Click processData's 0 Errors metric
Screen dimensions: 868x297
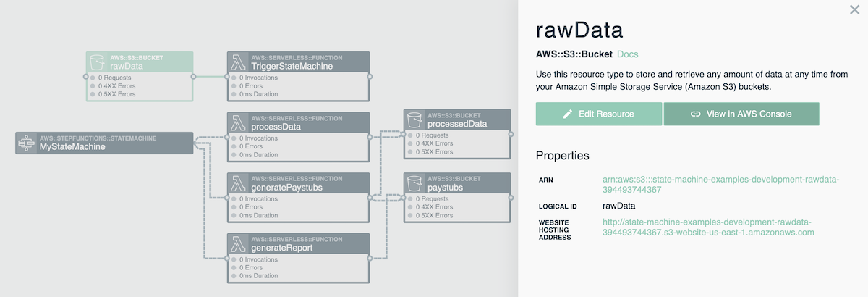pyautogui.click(x=252, y=146)
